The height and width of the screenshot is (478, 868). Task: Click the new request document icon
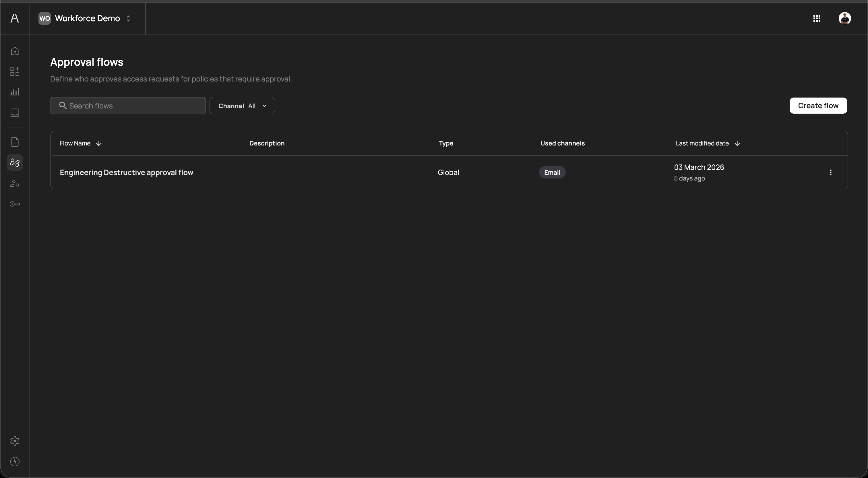15,142
